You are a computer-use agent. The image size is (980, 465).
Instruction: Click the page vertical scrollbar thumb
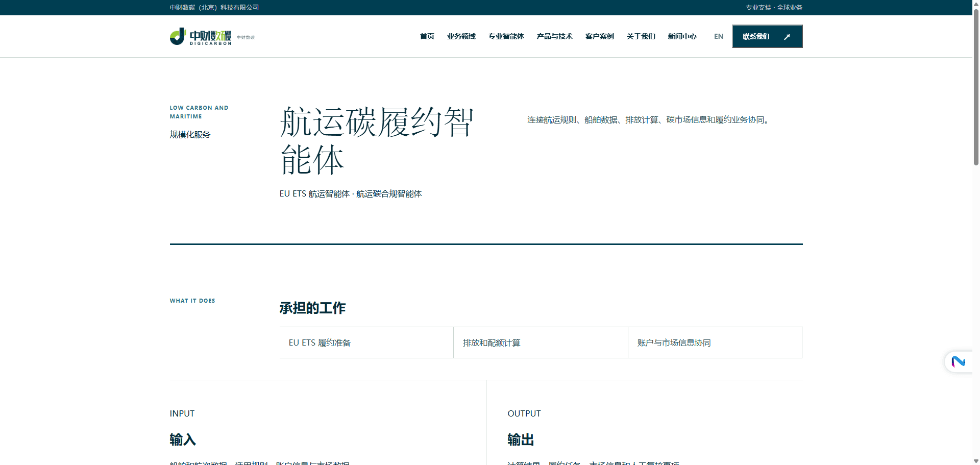(976, 87)
